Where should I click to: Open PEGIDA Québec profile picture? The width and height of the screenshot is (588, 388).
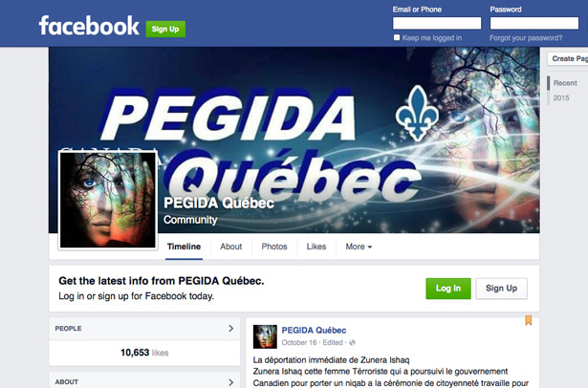[x=108, y=200]
